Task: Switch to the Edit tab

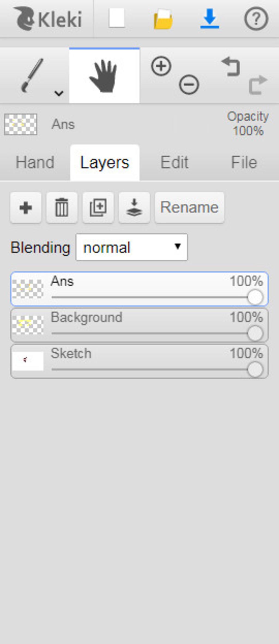Action: pyautogui.click(x=174, y=162)
